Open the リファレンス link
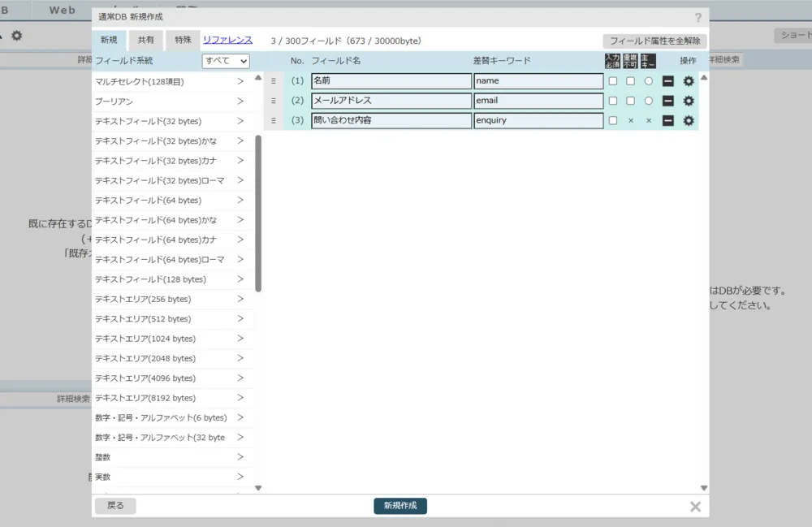The width and height of the screenshot is (812, 527). click(227, 40)
